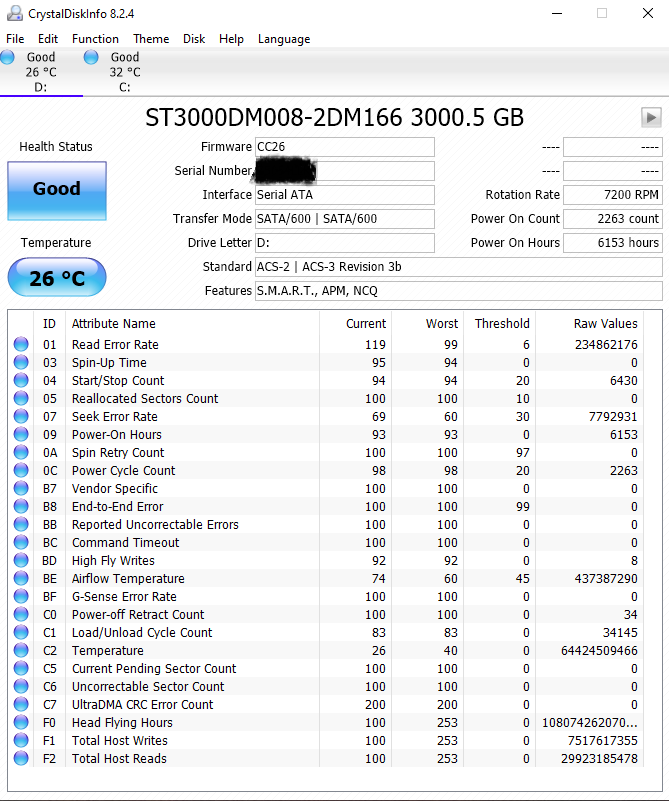669x801 pixels.
Task: Select the D: disk tab
Action: [41, 72]
